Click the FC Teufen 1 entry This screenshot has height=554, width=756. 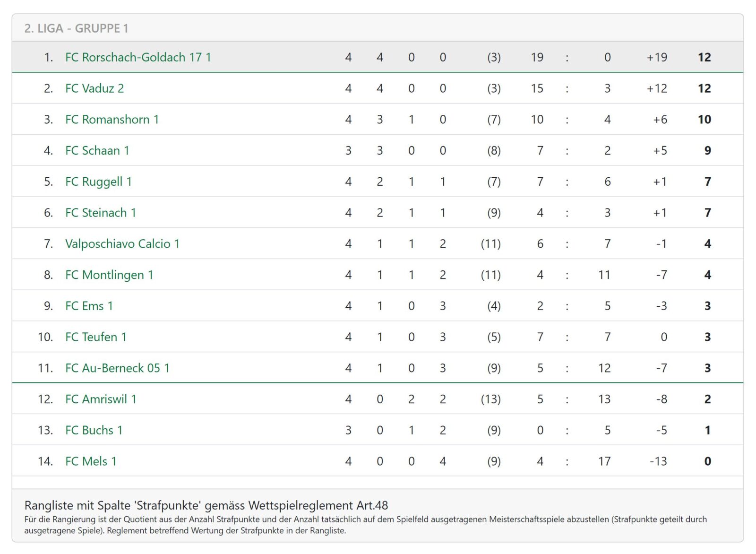click(96, 338)
